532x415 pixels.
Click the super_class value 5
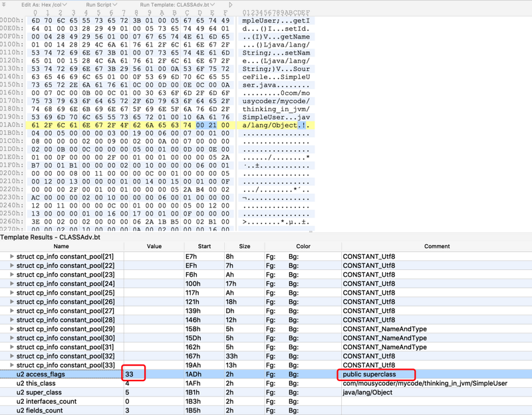point(127,392)
